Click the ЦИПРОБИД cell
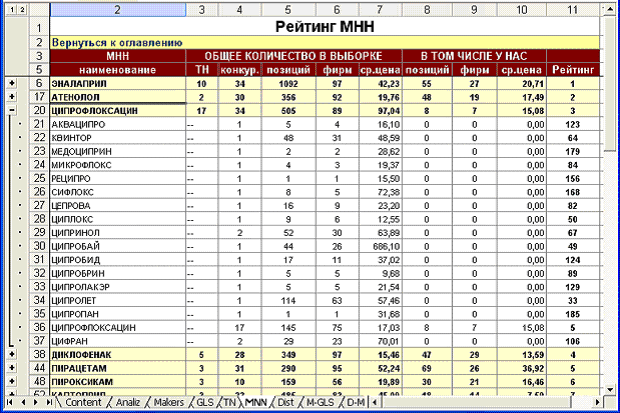 (x=118, y=260)
